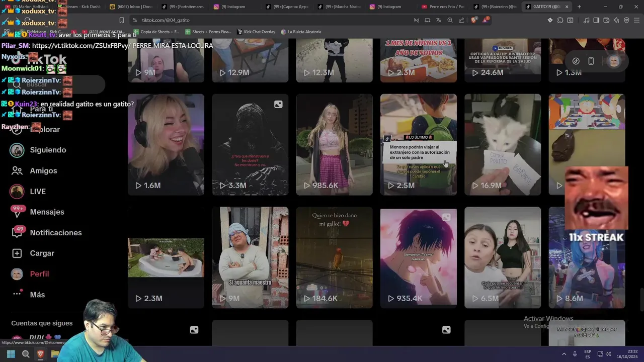This screenshot has height=362, width=644.
Task: Click the Mi novia navidad video thumbnail
Action: (587, 333)
